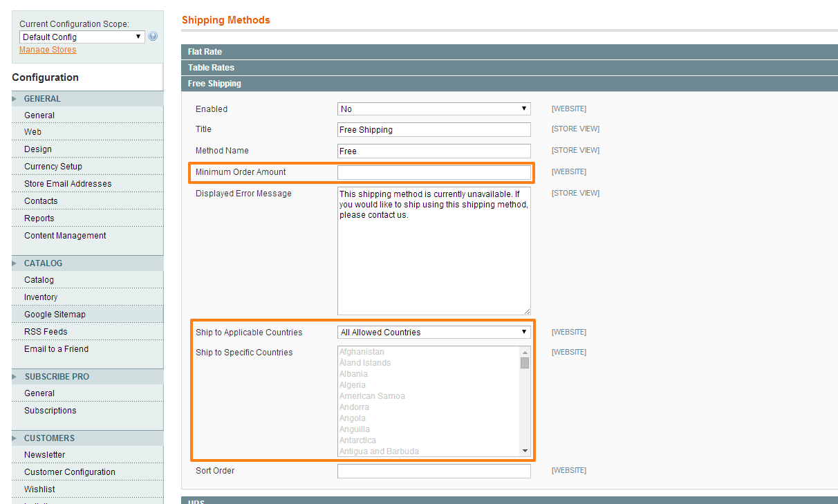Open Google Sitemap settings

point(55,315)
